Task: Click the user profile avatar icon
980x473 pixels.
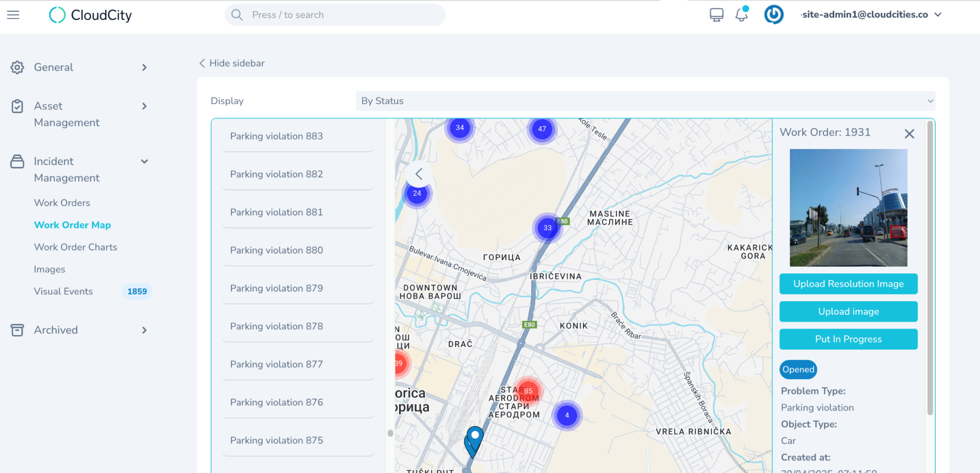Action: [773, 15]
